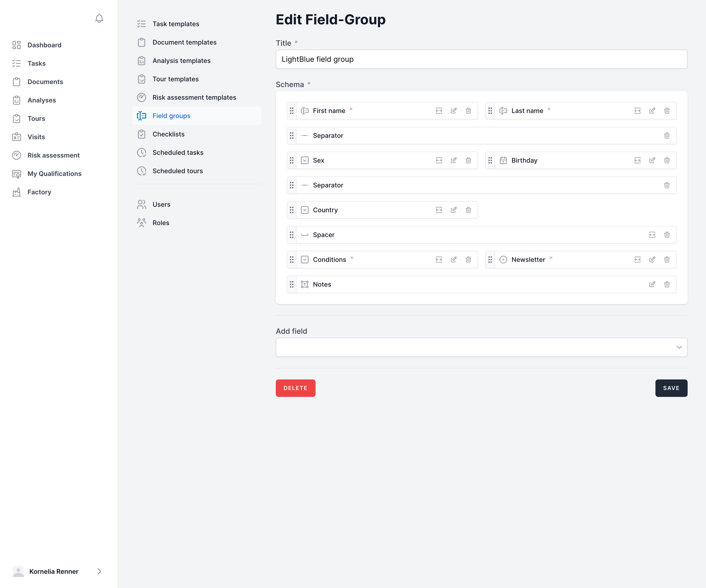
Task: Grab the Newsletter drag handle
Action: 490,260
